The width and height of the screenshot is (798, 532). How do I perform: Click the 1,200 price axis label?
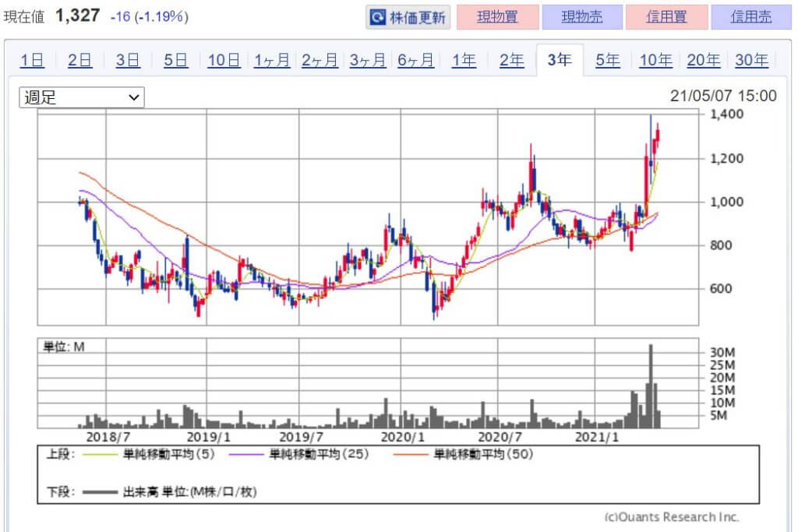(727, 159)
